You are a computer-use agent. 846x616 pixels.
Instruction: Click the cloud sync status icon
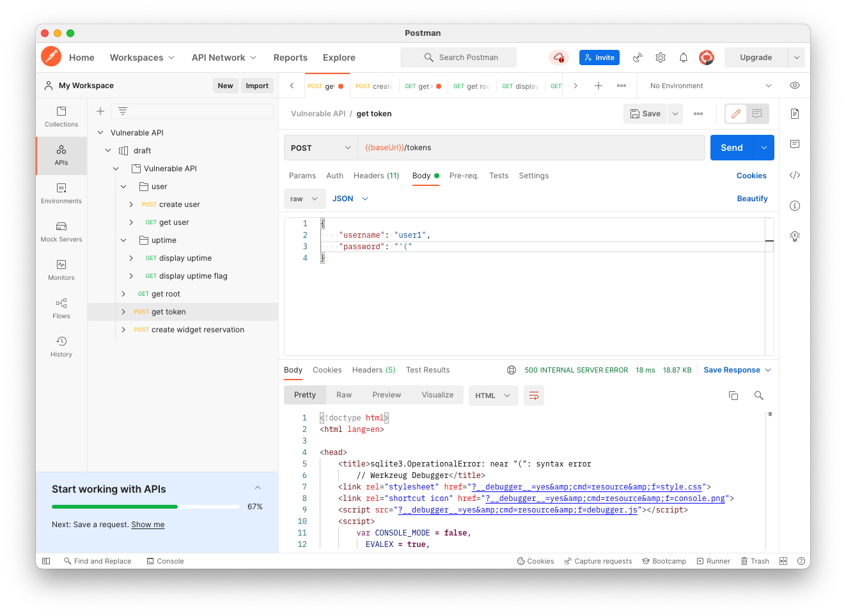click(x=559, y=58)
